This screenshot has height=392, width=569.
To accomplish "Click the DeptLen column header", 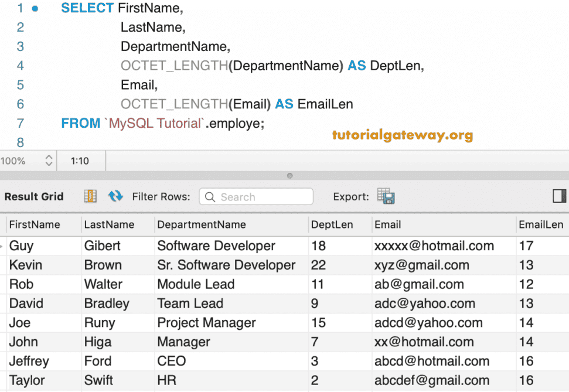I will (324, 224).
